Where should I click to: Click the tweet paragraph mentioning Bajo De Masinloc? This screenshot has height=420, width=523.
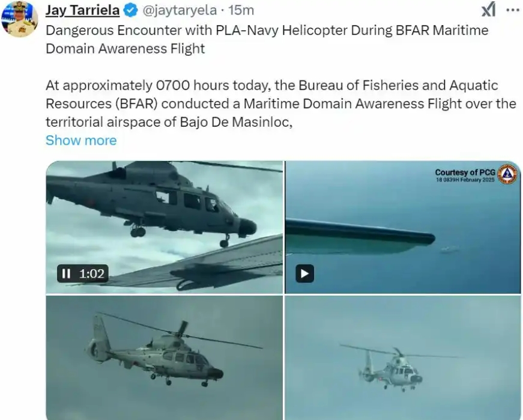click(281, 104)
